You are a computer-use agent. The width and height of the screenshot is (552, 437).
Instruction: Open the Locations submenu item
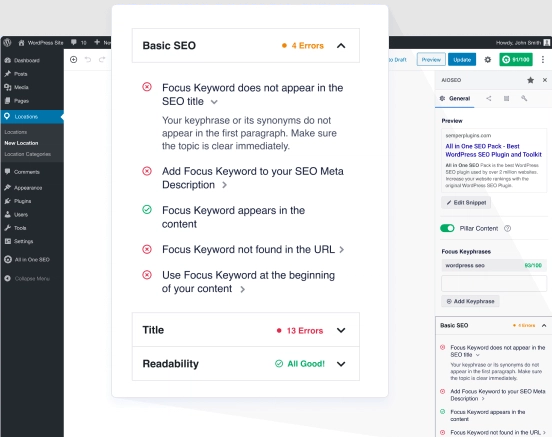(15, 132)
